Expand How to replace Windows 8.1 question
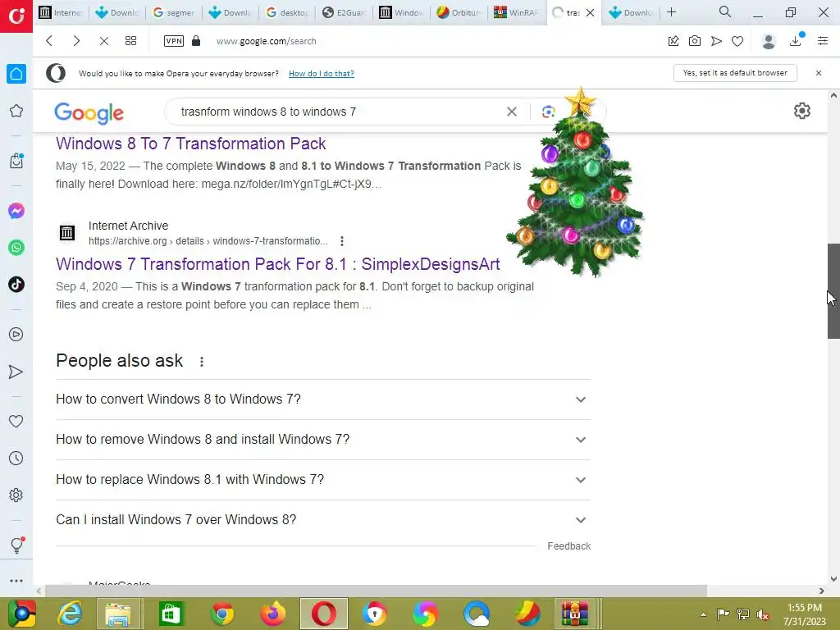 [x=323, y=479]
